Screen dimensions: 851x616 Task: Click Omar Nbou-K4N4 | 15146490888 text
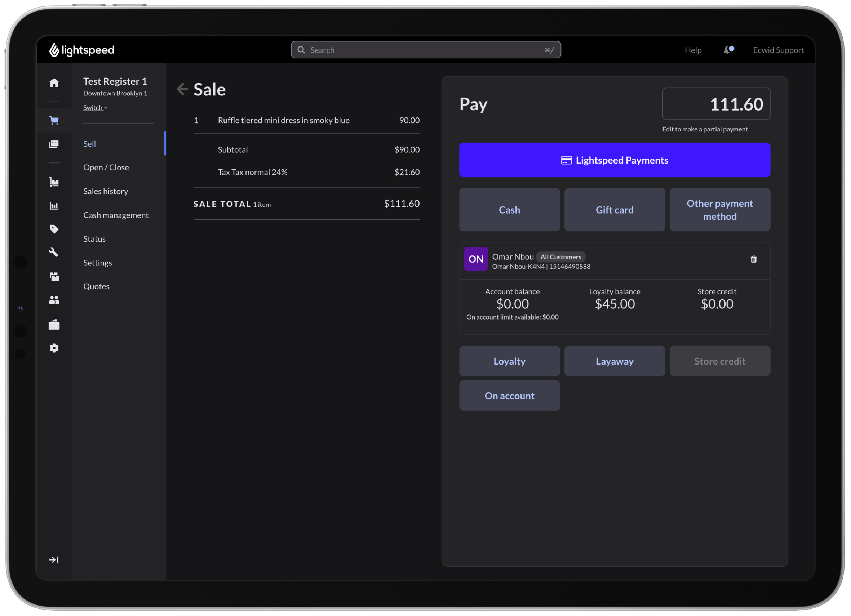tap(541, 267)
